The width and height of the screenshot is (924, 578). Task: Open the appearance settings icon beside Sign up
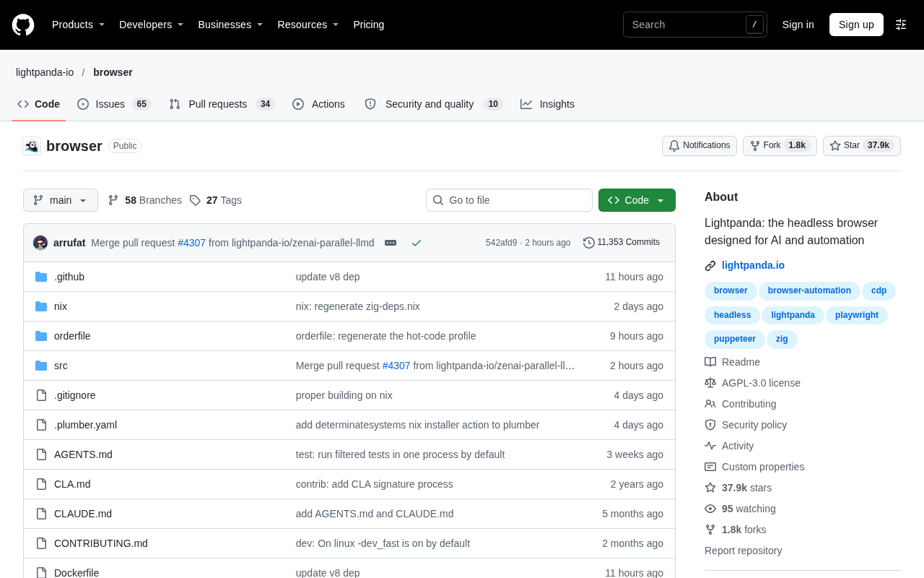(901, 25)
